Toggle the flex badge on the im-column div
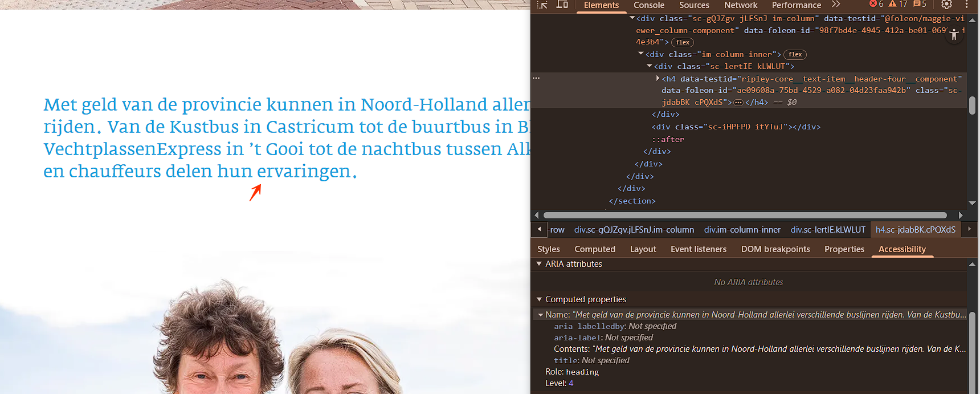This screenshot has height=394, width=980. (683, 42)
